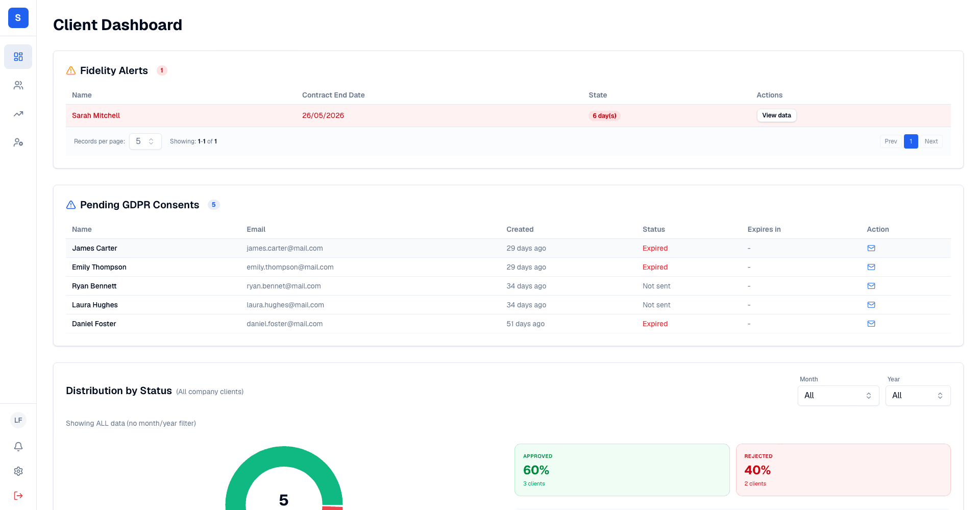Click the Fidelity Alerts warning icon
This screenshot has height=510, width=980.
71,70
